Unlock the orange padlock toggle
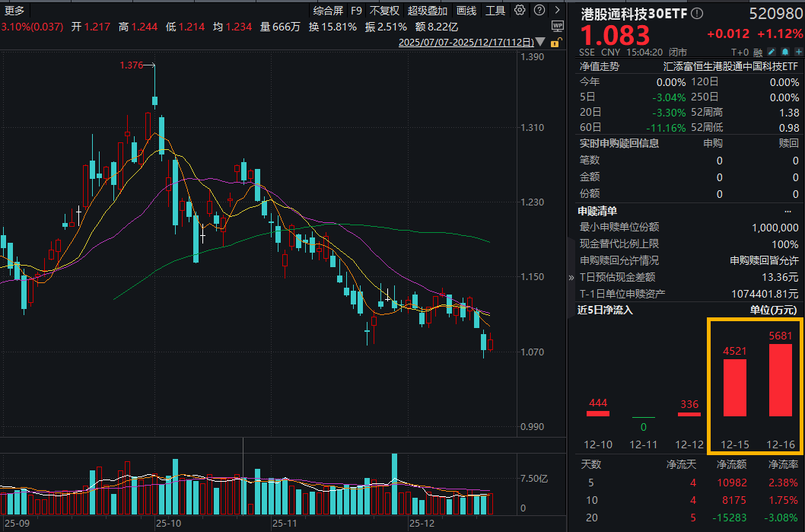 coord(555,43)
